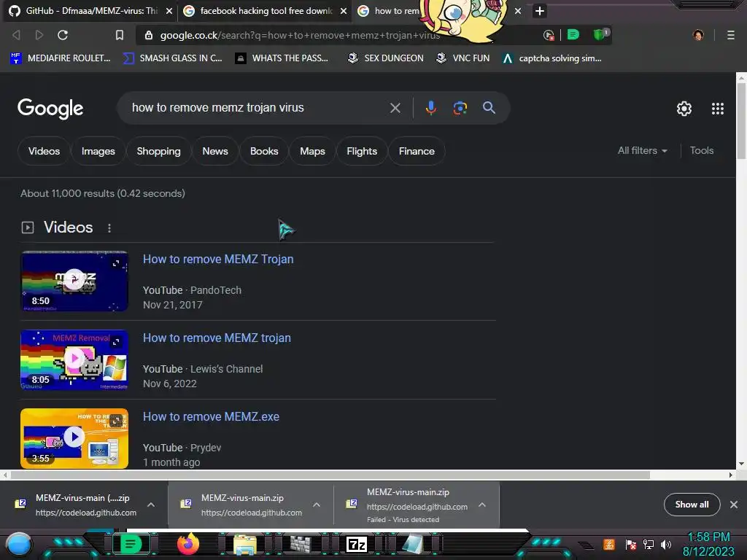Filter results by Flights
747x560 pixels.
tap(362, 151)
